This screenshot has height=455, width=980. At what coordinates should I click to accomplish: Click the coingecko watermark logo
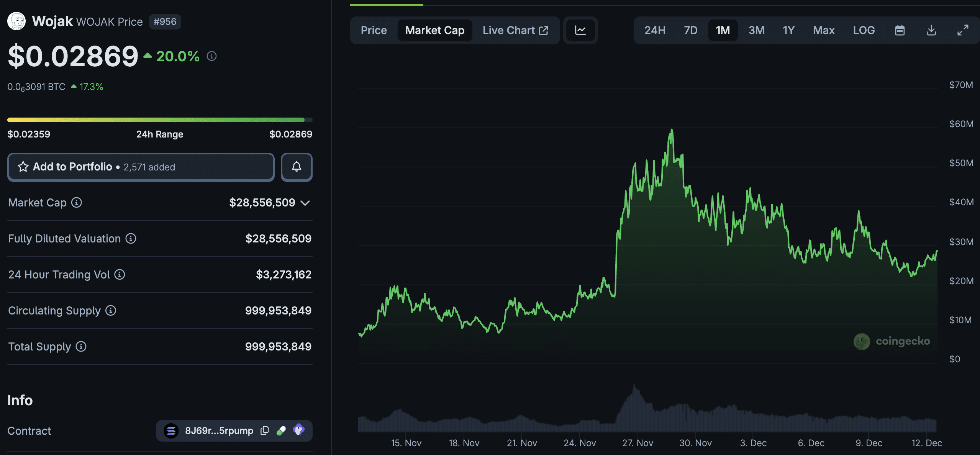892,341
